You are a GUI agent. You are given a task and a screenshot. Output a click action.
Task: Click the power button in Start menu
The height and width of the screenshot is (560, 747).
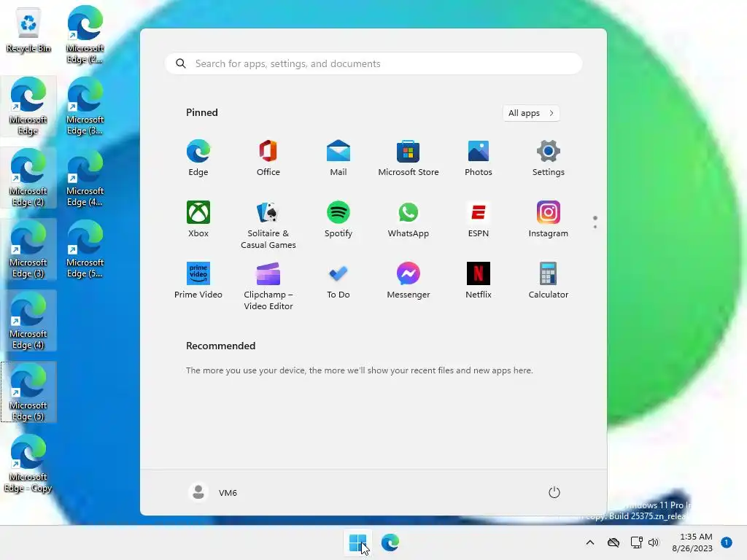click(554, 492)
